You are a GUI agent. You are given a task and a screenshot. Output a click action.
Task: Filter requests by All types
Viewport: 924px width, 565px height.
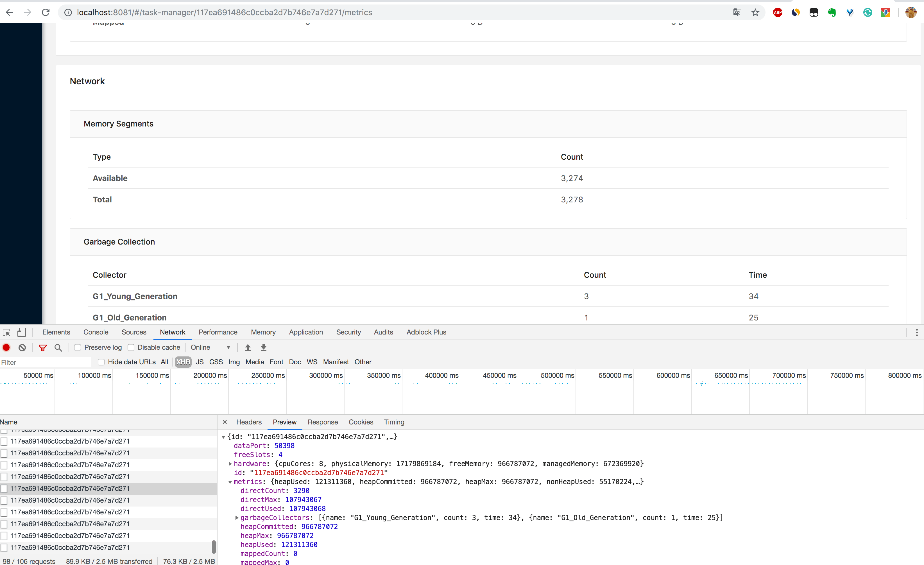click(164, 362)
